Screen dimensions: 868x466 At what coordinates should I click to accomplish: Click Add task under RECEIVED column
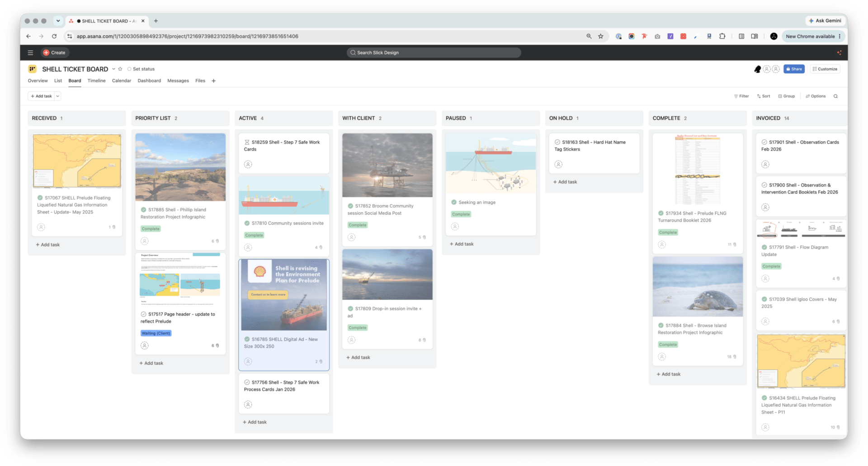pyautogui.click(x=48, y=245)
